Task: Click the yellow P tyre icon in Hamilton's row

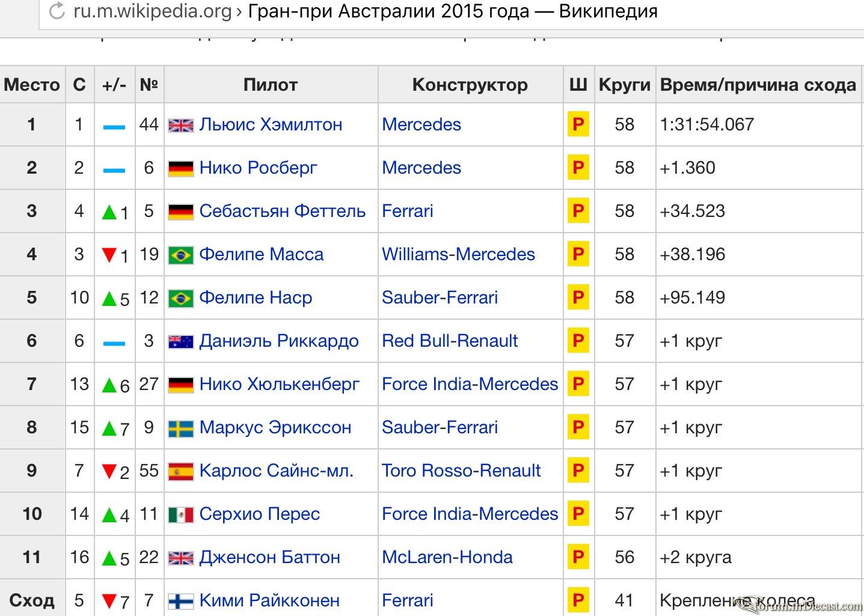Action: pos(578,124)
